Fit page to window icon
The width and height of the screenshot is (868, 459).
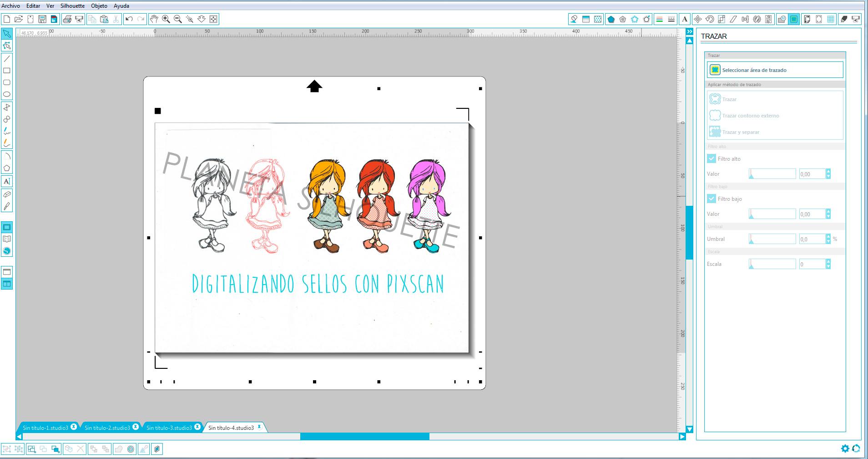click(213, 19)
